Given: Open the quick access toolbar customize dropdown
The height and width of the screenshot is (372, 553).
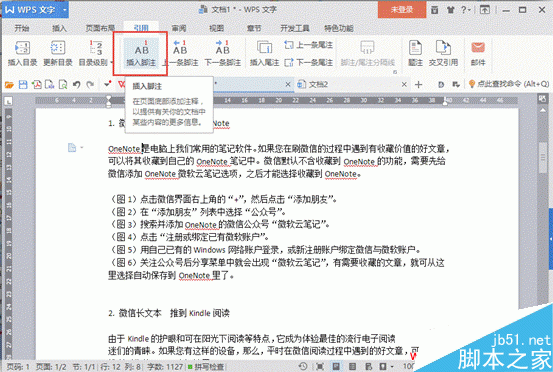Looking at the screenshot, I should coord(108,84).
